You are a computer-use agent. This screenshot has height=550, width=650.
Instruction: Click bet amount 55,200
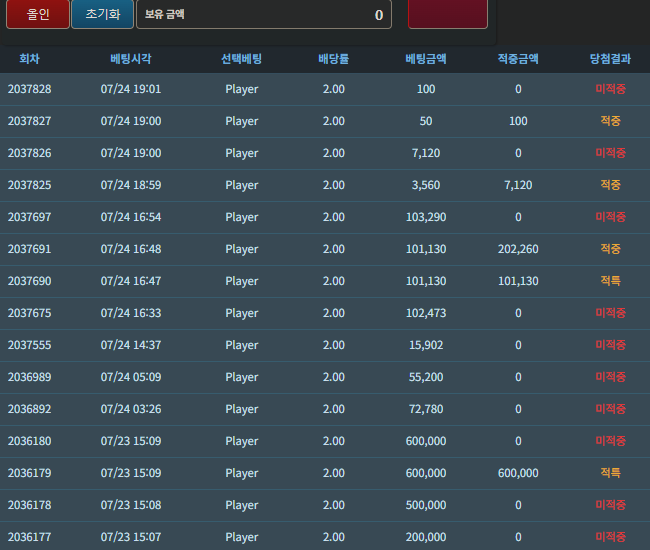coord(426,377)
